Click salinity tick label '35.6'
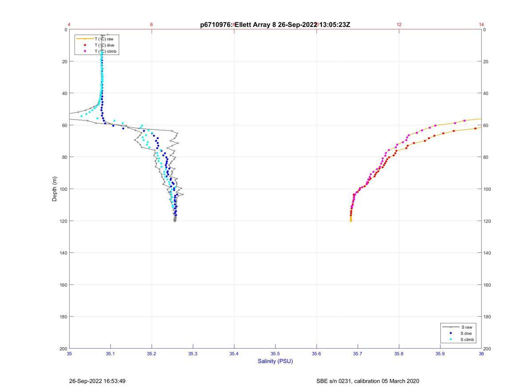The width and height of the screenshot is (532, 392). (x=317, y=353)
